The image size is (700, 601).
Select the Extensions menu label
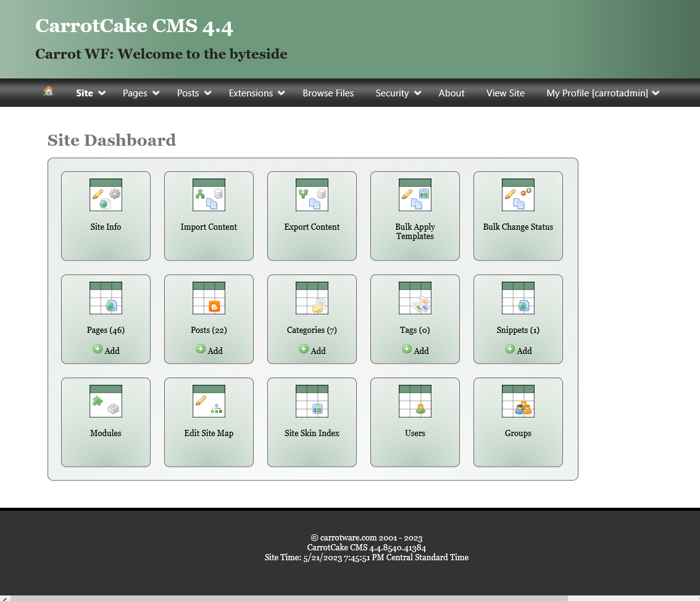point(251,93)
